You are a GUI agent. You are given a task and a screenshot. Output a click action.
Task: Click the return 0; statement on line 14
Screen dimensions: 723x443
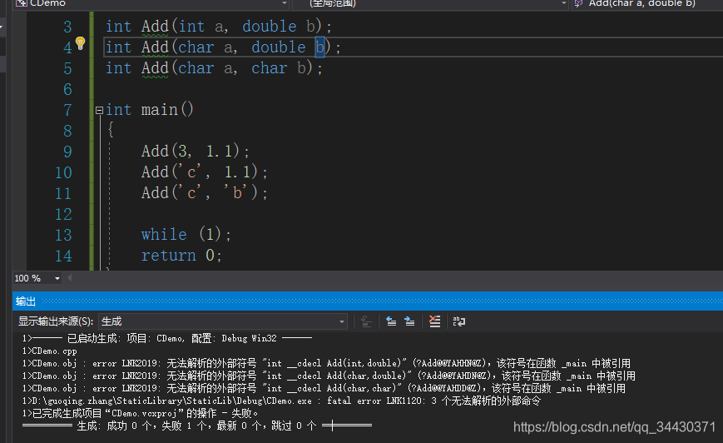coord(182,255)
